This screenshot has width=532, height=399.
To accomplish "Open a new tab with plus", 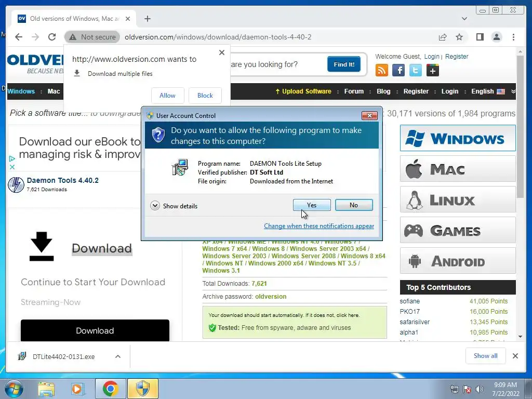I will point(147,19).
